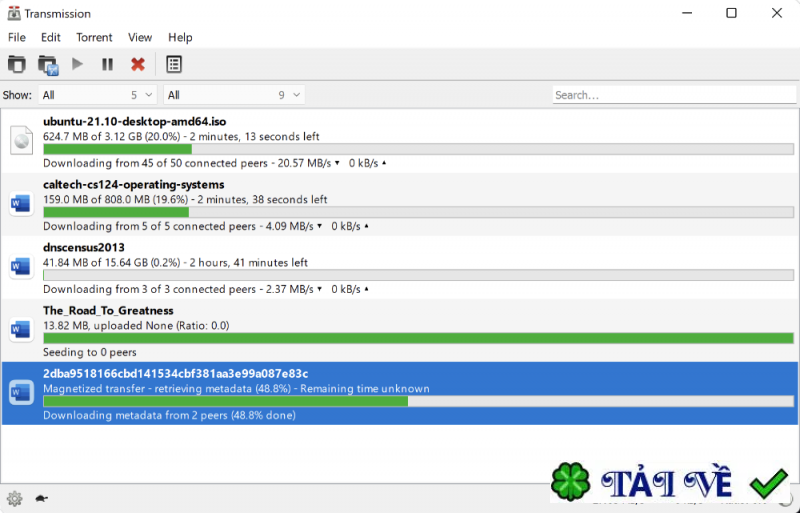Screen dimensions: 800x513
Task: Toggle turtle speed limit mode
Action: [41, 498]
